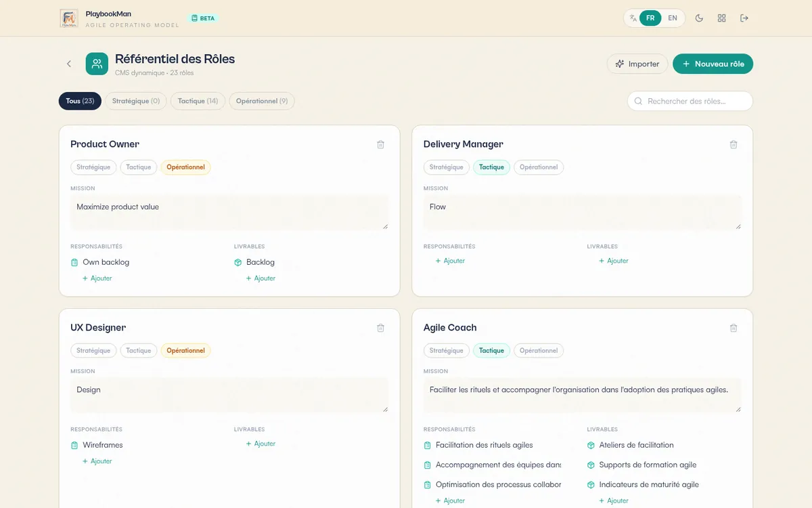812x508 pixels.
Task: Click cube icon beside Ateliers de facilitation
Action: point(591,446)
